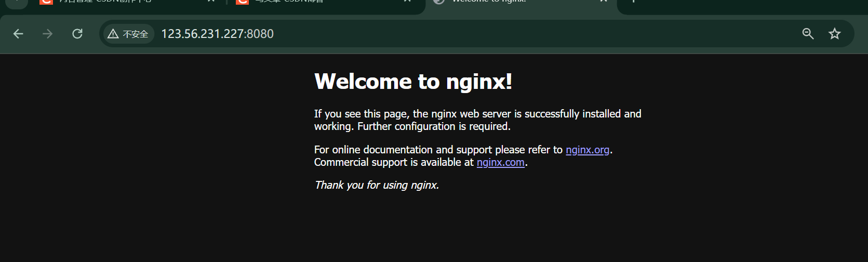Bookmark this page with the star icon
868x262 pixels.
pos(835,34)
